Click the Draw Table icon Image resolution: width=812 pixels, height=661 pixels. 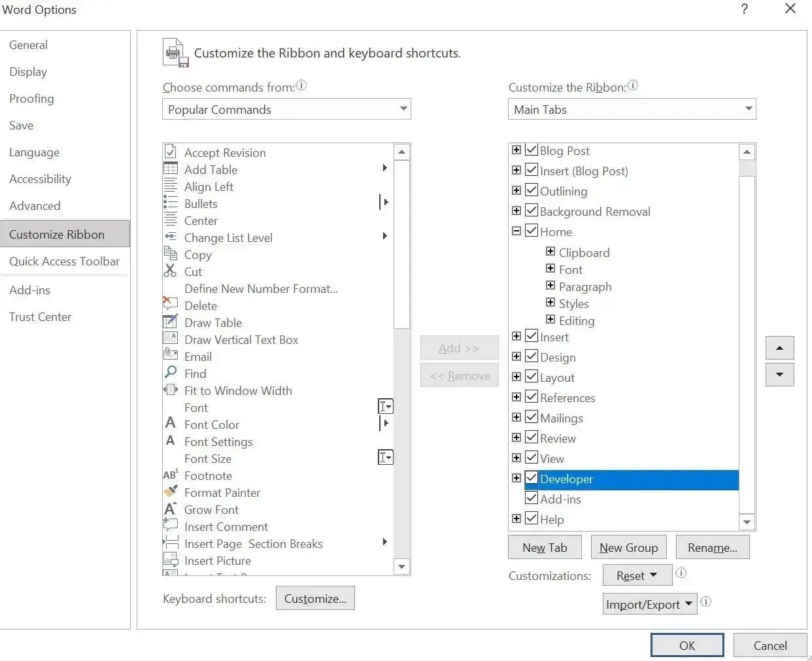tap(170, 322)
